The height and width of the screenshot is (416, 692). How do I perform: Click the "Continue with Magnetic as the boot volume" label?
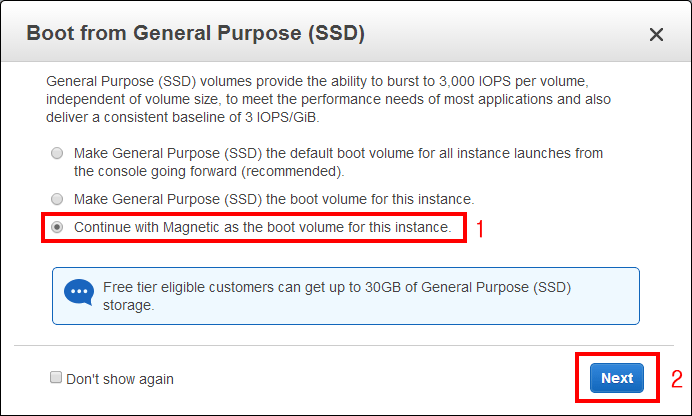[x=262, y=228]
